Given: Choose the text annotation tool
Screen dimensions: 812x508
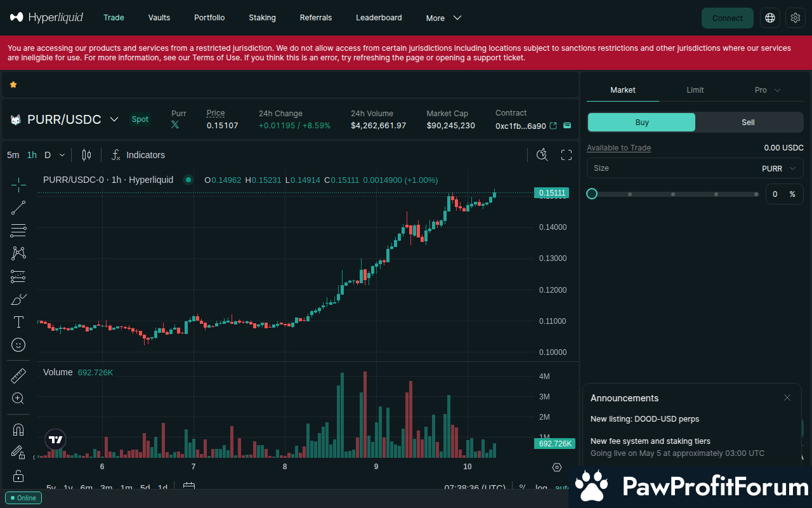Looking at the screenshot, I should 18,322.
